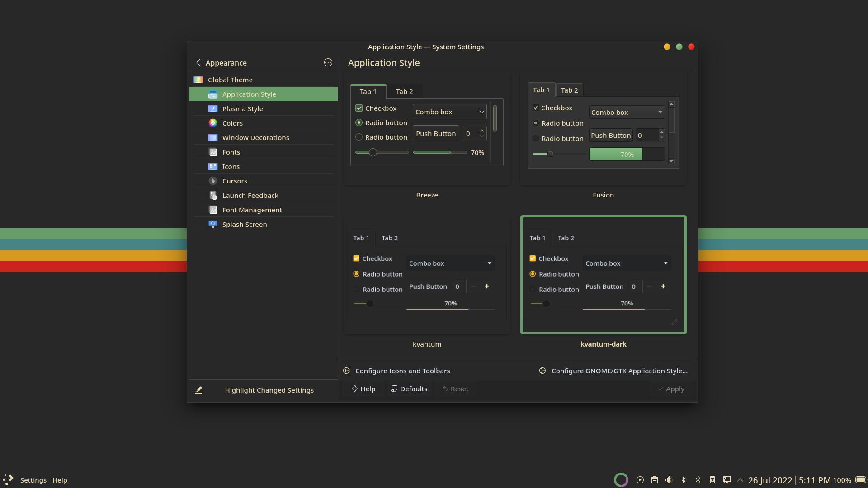Image resolution: width=868 pixels, height=488 pixels.
Task: Select second Radio button in Breeze preview
Action: [359, 137]
